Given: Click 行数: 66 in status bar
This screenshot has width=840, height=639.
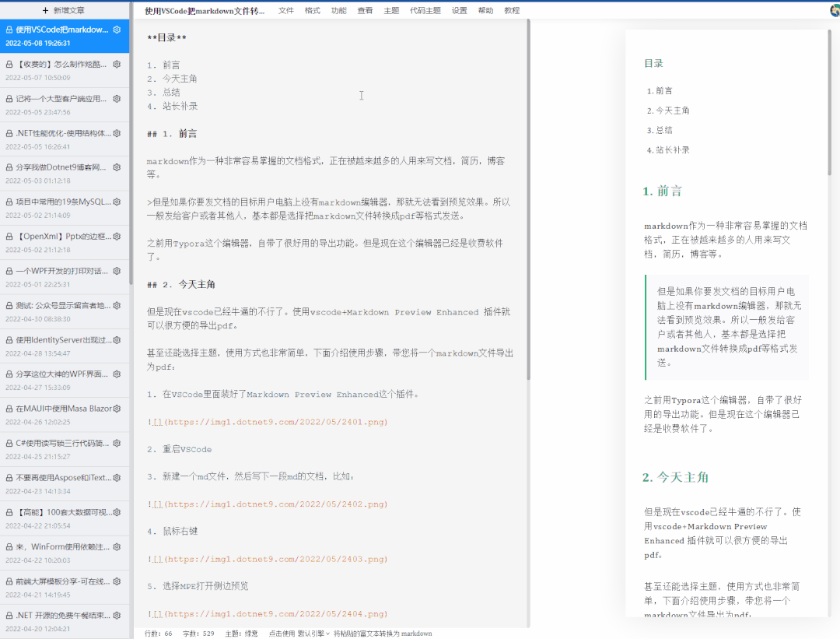Looking at the screenshot, I should click(158, 633).
